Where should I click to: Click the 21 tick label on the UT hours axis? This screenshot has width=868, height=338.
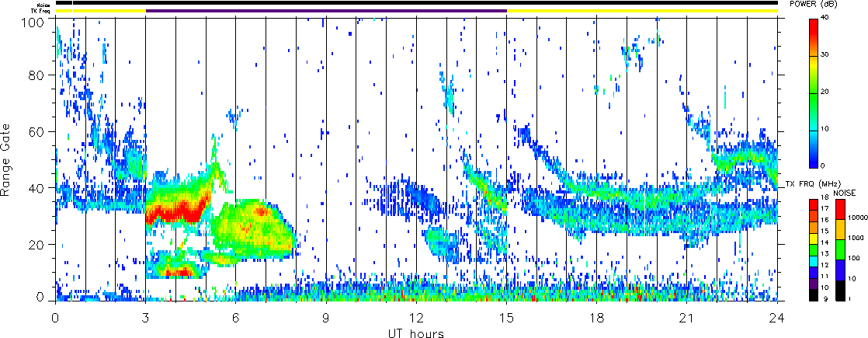[687, 318]
